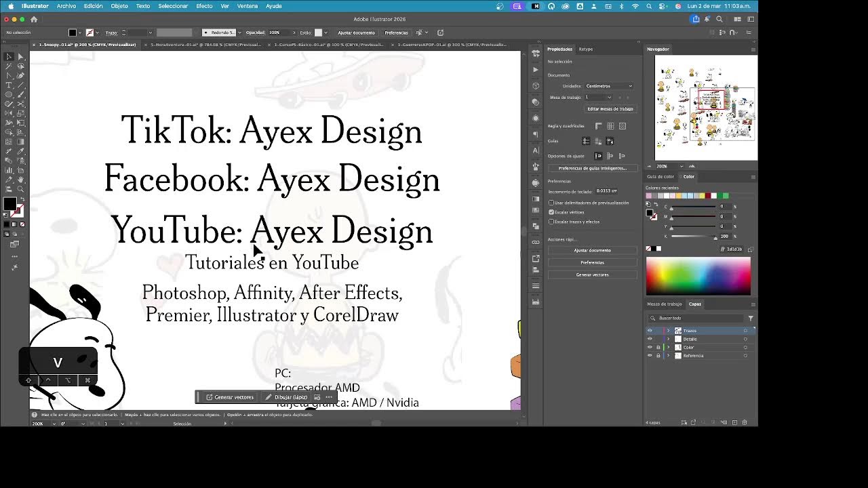Click Preferencias in the control bar
The image size is (868, 488).
point(396,33)
